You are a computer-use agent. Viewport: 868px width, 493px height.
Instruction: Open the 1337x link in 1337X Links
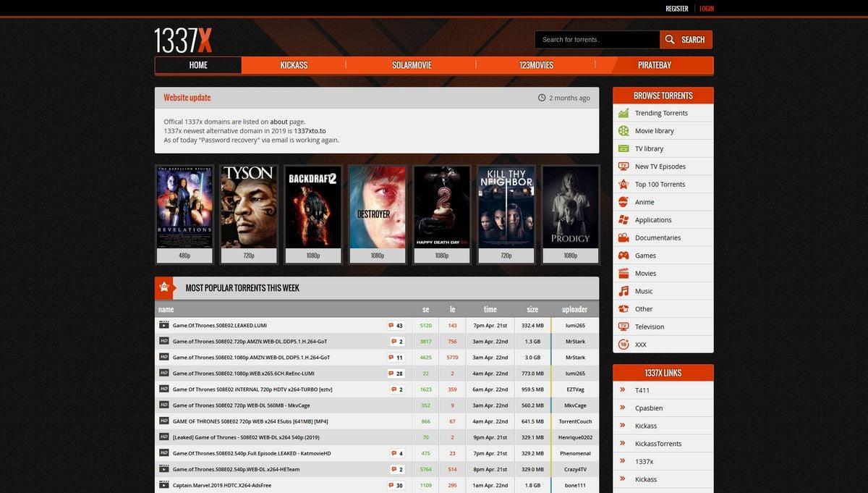point(644,461)
